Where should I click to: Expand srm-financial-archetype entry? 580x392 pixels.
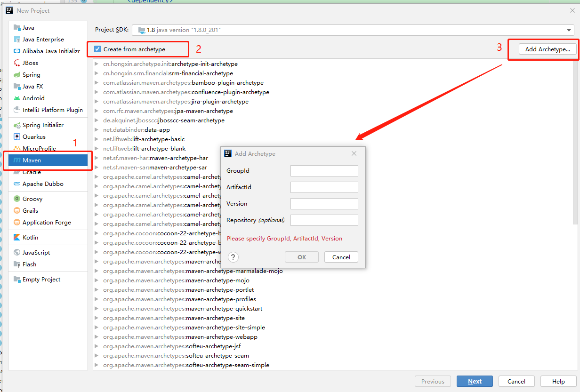pos(97,73)
